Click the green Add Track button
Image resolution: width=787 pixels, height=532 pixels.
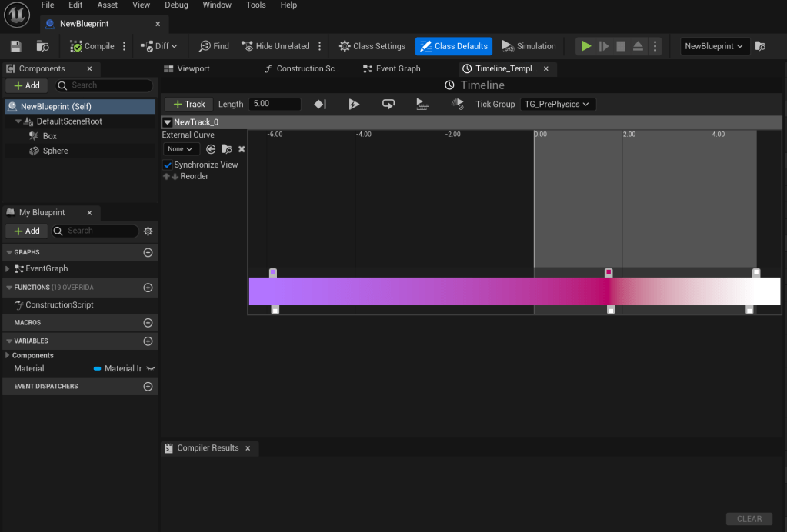[188, 104]
